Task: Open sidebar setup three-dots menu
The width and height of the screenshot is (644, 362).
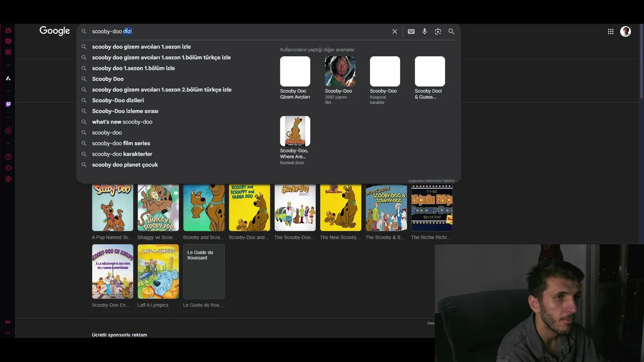Action: (8, 333)
